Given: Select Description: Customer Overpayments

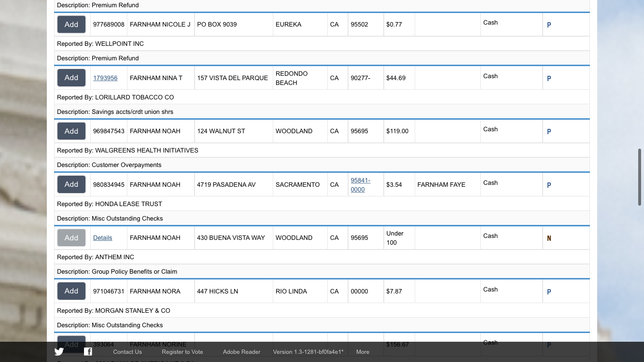Looking at the screenshot, I should click(x=109, y=165).
